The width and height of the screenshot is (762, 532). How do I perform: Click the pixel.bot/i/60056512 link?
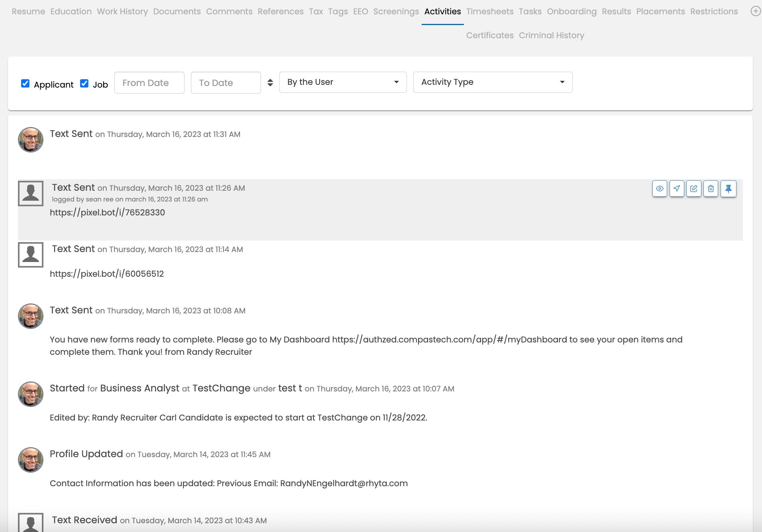pos(107,274)
